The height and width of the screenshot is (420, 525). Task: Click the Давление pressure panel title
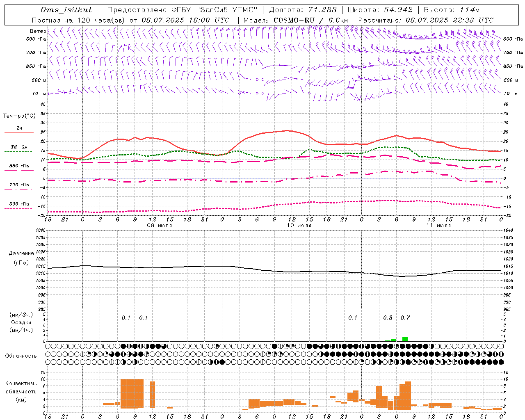point(21,253)
